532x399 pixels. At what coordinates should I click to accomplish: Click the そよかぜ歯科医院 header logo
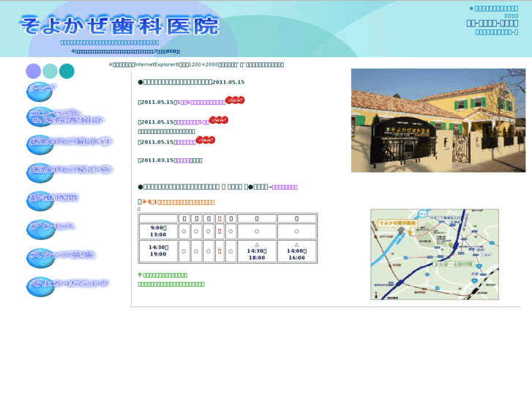(x=119, y=26)
